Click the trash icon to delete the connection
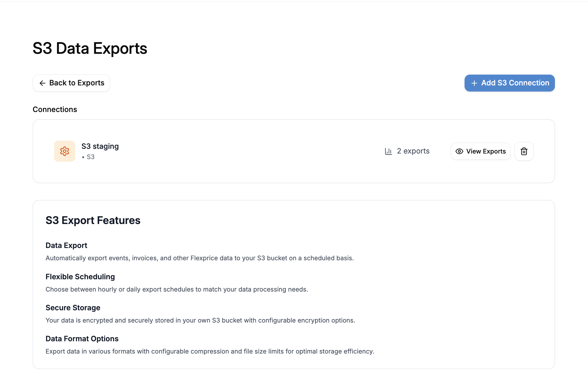 click(524, 151)
